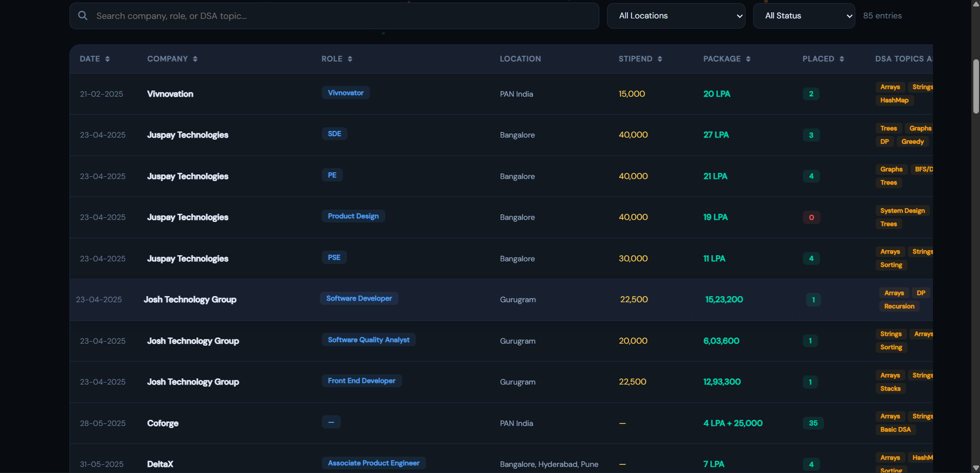The height and width of the screenshot is (473, 980).
Task: Sort by Placed using its sort arrows
Action: pos(842,59)
